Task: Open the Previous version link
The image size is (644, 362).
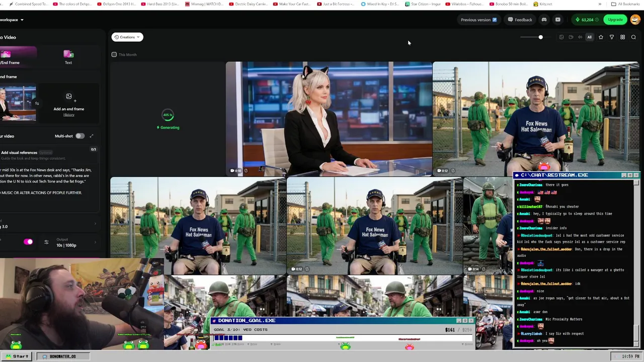Action: (478, 20)
